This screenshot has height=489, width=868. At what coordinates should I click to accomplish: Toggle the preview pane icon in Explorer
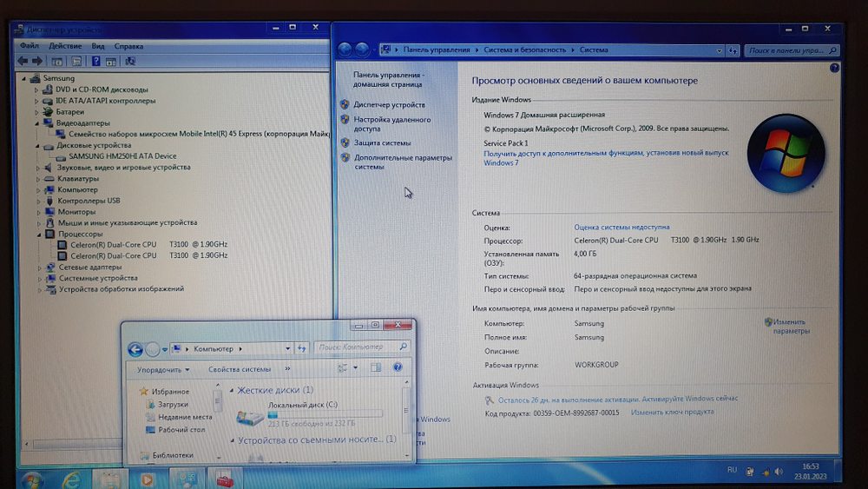376,368
